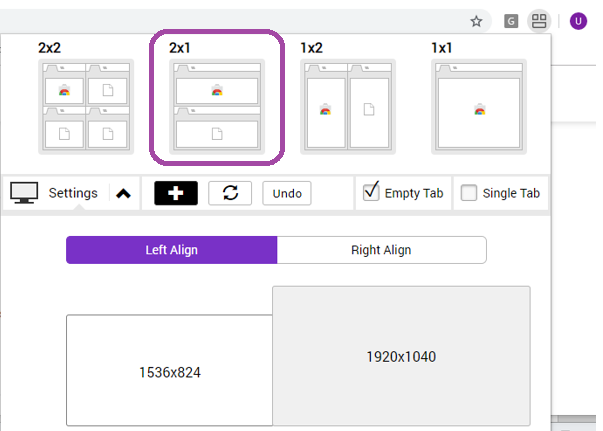Switch to Right Align option
603x431 pixels.
[x=381, y=250]
